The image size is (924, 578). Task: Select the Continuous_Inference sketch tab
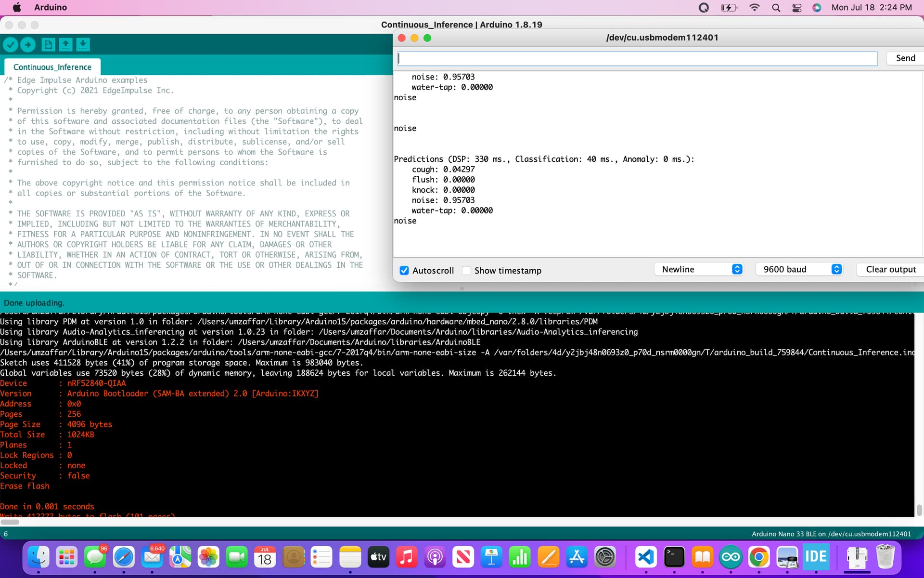click(52, 67)
